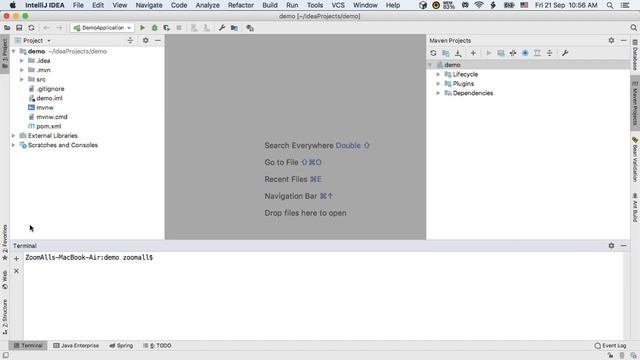This screenshot has height=360, width=640.
Task: Hide the Maven Projects panel
Action: (x=623, y=40)
